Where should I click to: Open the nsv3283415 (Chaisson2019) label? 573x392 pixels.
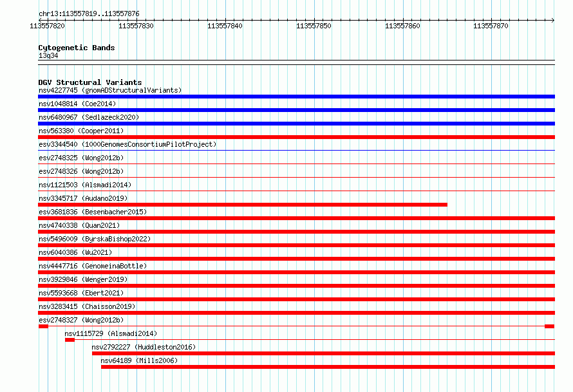point(87,306)
